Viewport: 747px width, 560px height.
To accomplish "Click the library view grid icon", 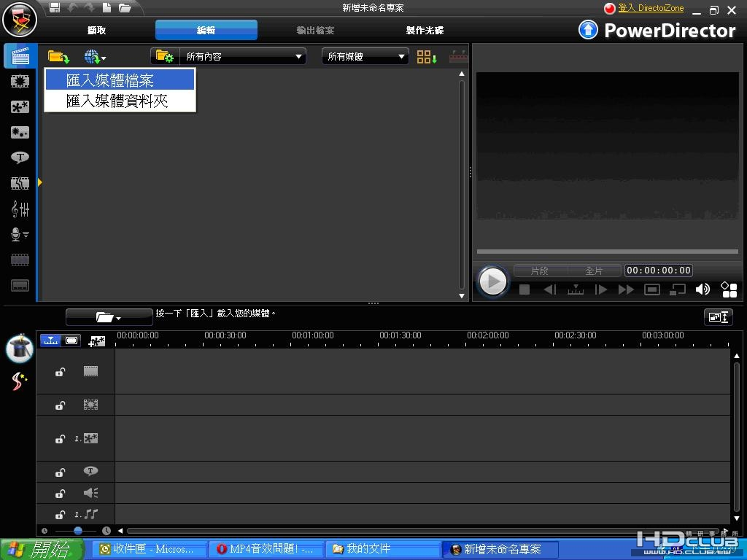I will [x=426, y=57].
